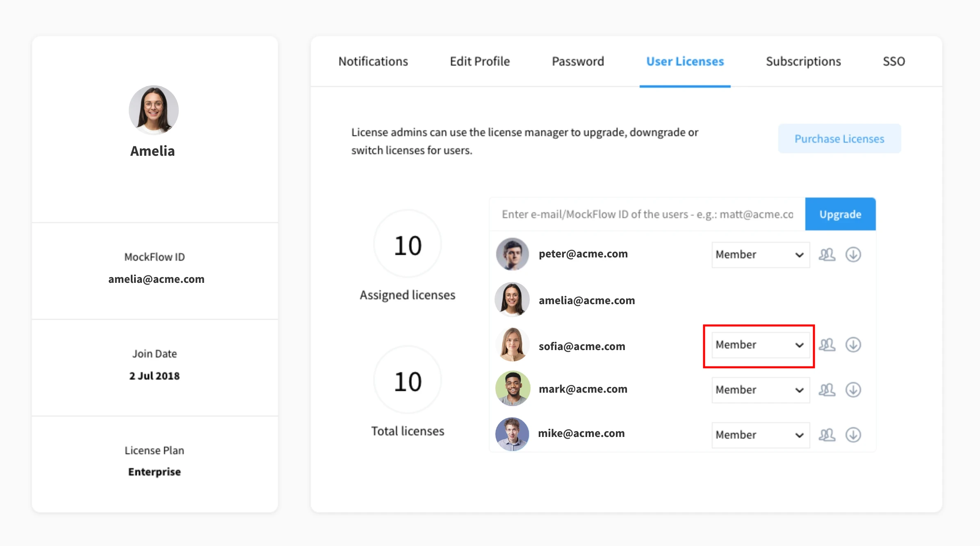Open the Edit Profile tab

click(x=480, y=61)
